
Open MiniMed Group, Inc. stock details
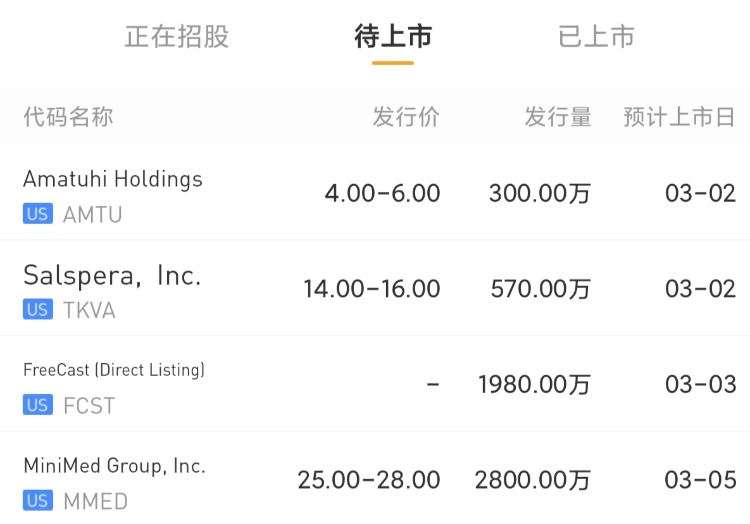(x=114, y=466)
